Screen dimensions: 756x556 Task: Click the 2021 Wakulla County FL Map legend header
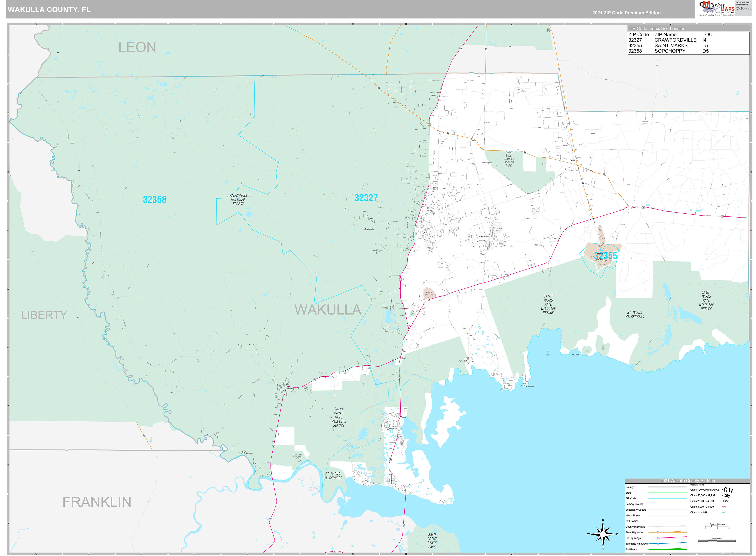coord(688,481)
